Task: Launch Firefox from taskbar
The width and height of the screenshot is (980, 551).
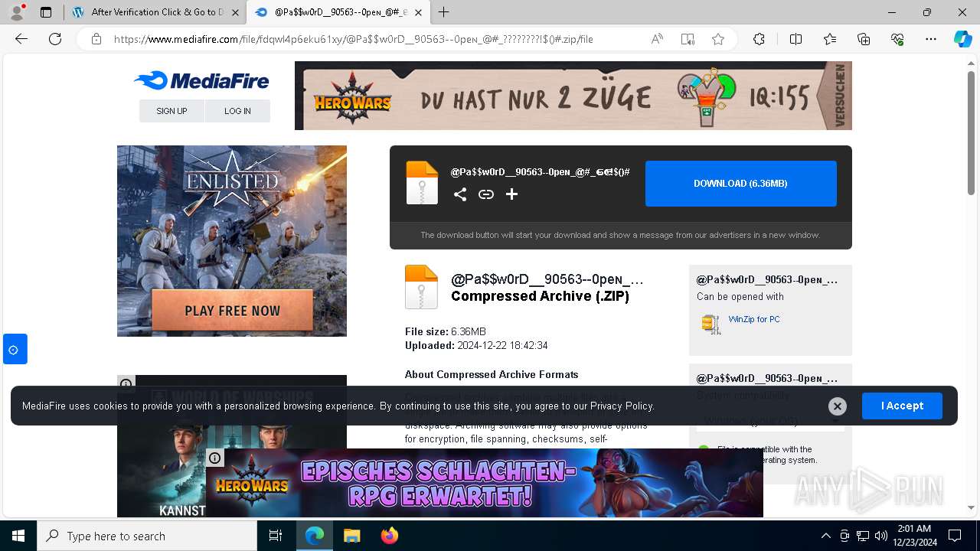Action: coord(389,536)
